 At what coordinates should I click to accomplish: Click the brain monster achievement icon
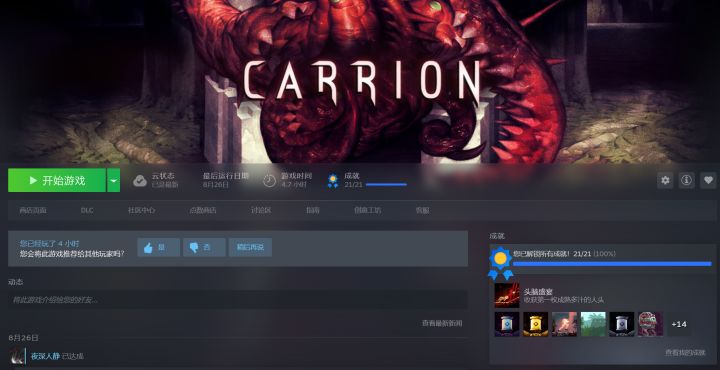(650, 324)
